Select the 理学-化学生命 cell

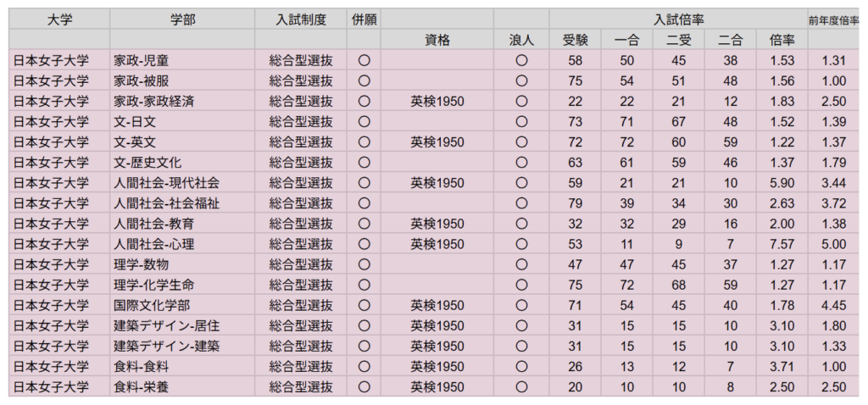pyautogui.click(x=182, y=285)
